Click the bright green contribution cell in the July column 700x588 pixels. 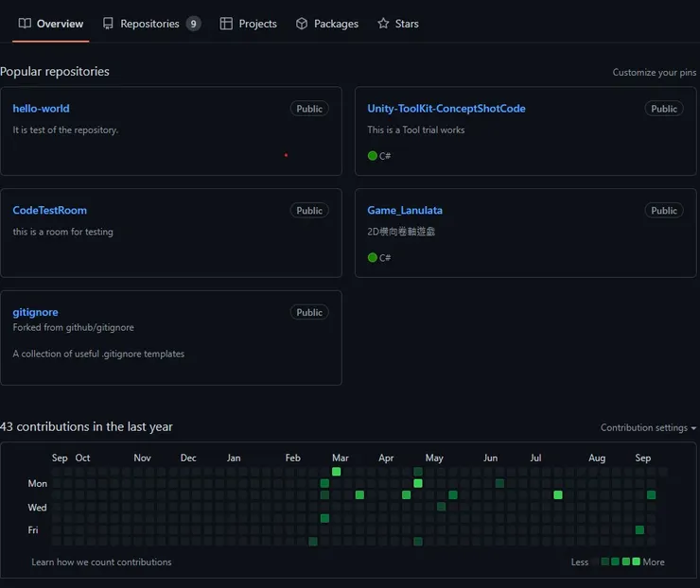pos(558,494)
